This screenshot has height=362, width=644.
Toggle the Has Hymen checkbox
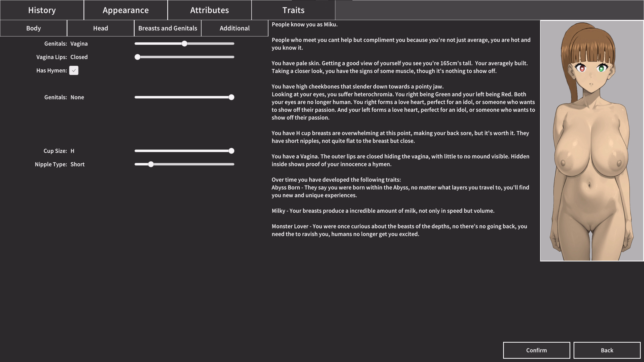coord(74,70)
